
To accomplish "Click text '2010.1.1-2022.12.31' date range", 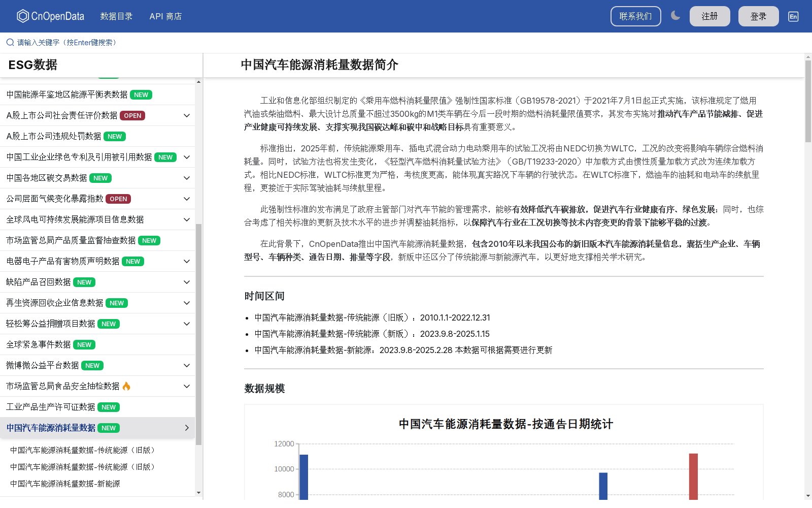I will click(455, 317).
